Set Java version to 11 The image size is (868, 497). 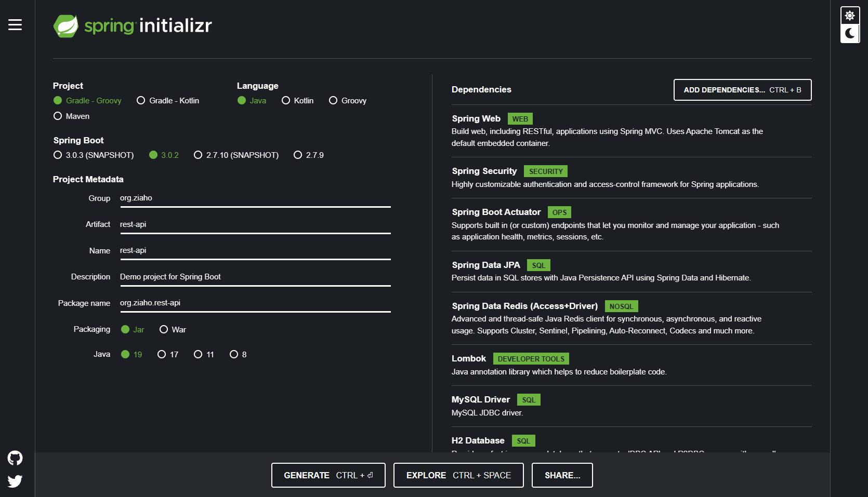click(204, 355)
